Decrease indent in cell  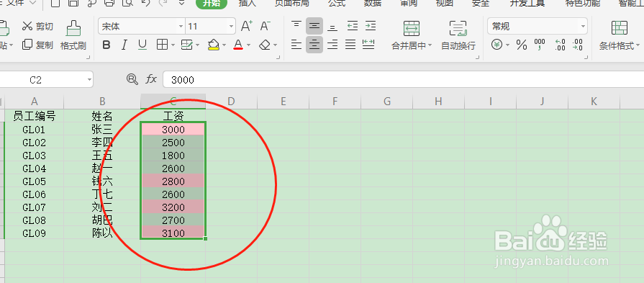pos(352,27)
